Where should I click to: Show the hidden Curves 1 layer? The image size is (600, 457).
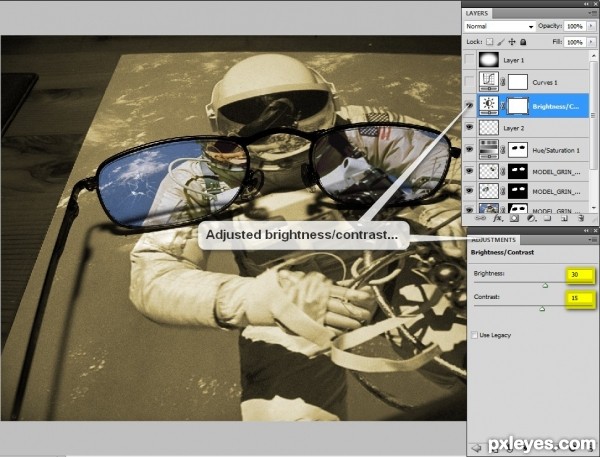pos(469,82)
